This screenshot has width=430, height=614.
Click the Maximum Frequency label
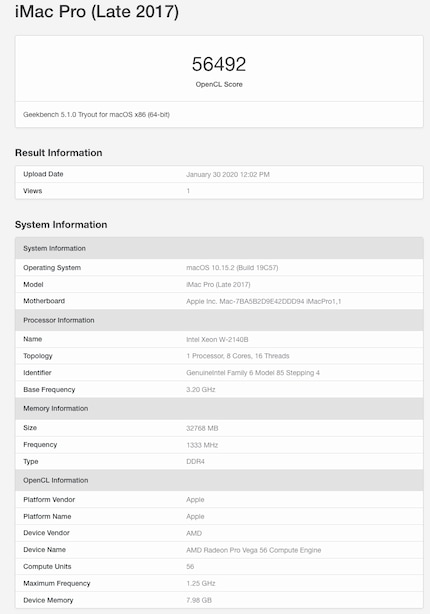56,583
